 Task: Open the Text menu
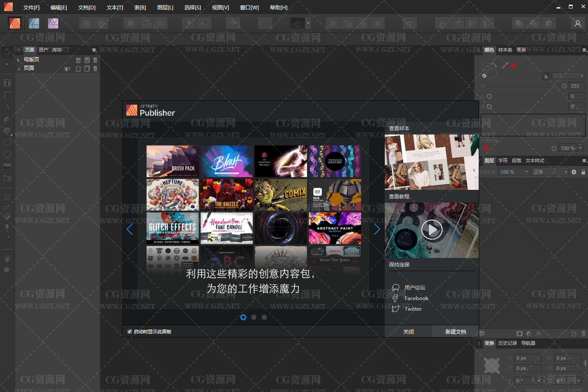tap(115, 7)
